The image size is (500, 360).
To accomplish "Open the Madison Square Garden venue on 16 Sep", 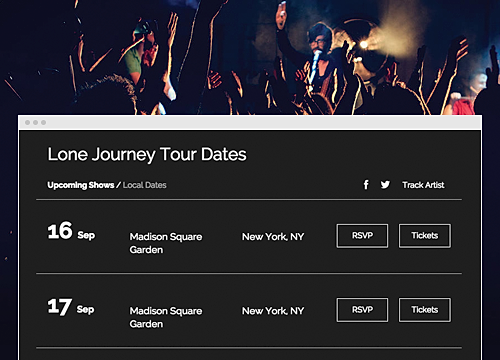I will point(166,243).
